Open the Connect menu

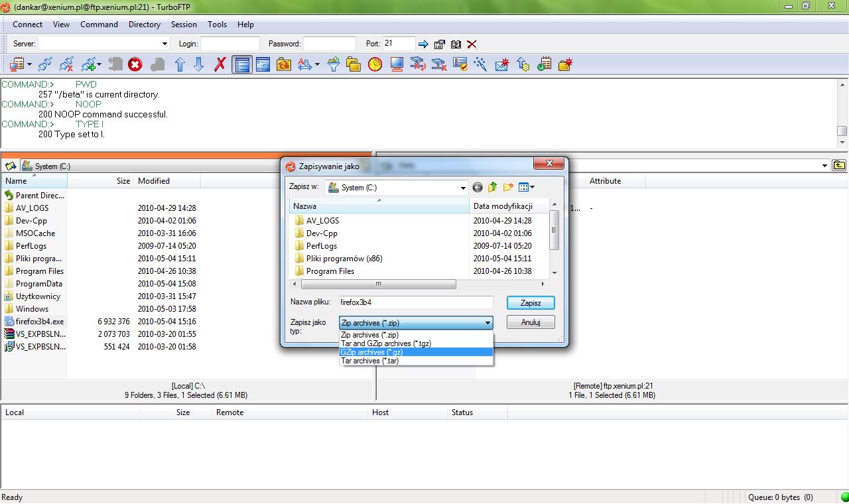click(x=28, y=25)
